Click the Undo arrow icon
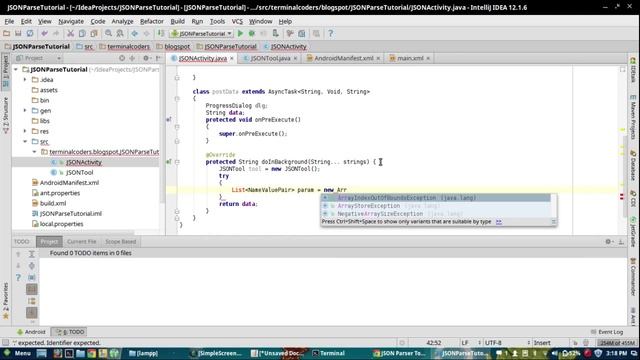640x360 pixels. point(44,33)
